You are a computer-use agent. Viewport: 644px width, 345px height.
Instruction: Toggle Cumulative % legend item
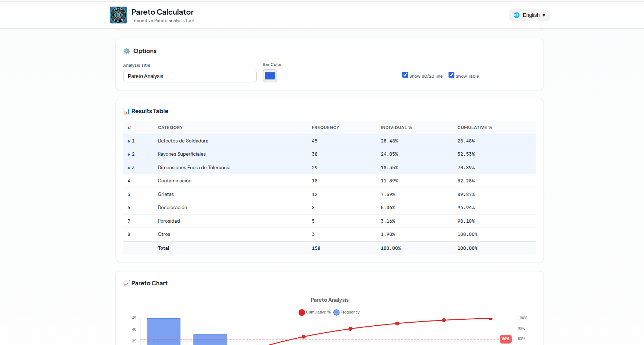click(315, 312)
